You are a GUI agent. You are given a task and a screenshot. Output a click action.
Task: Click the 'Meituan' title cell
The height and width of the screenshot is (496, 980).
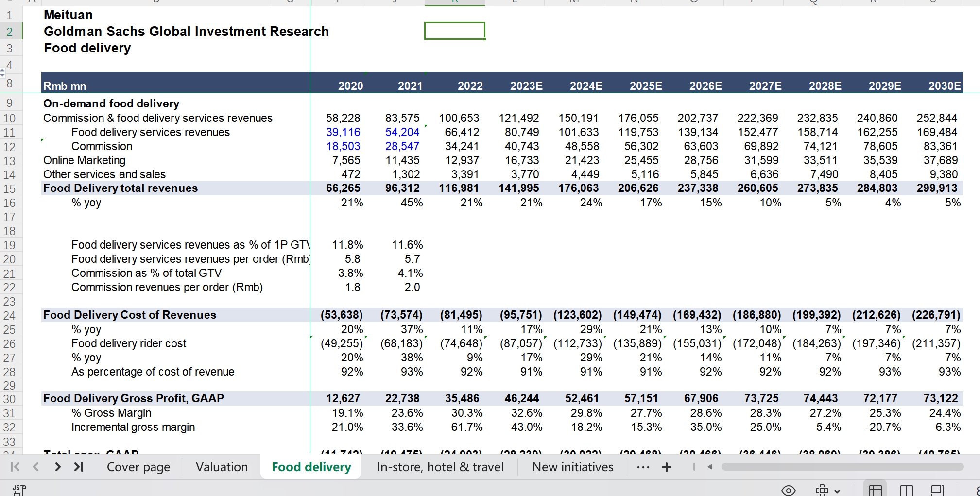coord(68,15)
